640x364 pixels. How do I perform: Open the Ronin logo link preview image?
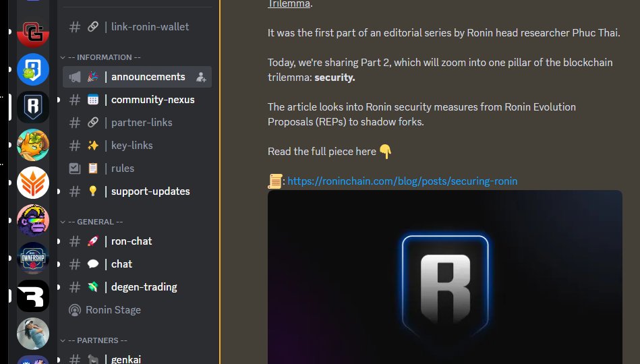tap(445, 277)
